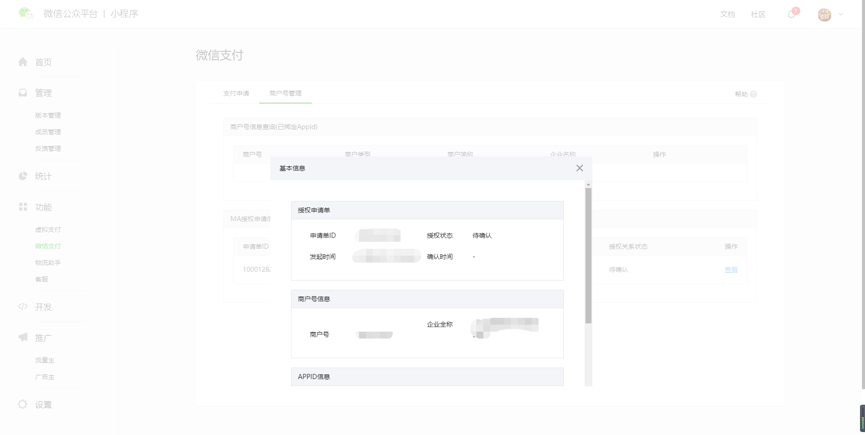
Task: Open the 文档 link in the header
Action: coord(727,15)
